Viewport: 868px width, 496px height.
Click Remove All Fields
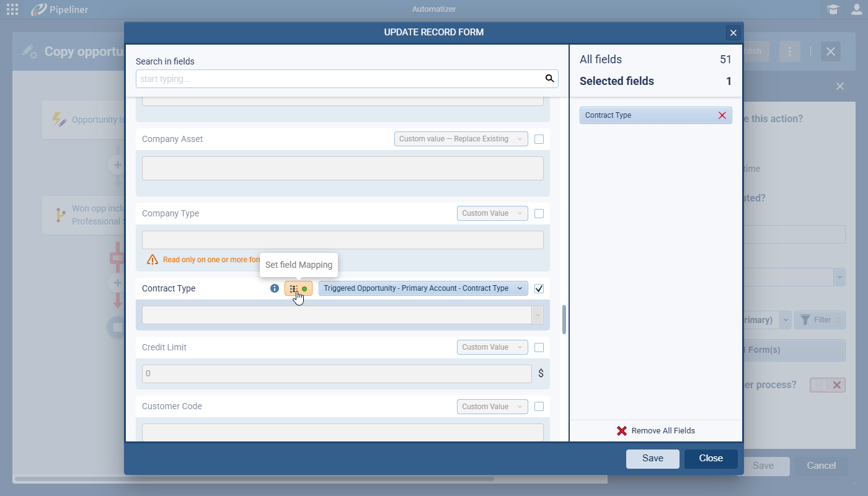point(655,431)
